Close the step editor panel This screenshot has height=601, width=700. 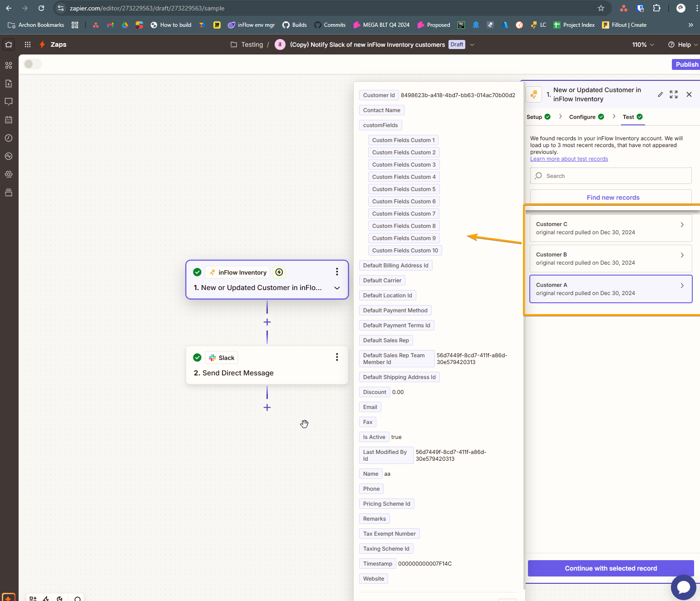[x=689, y=94]
